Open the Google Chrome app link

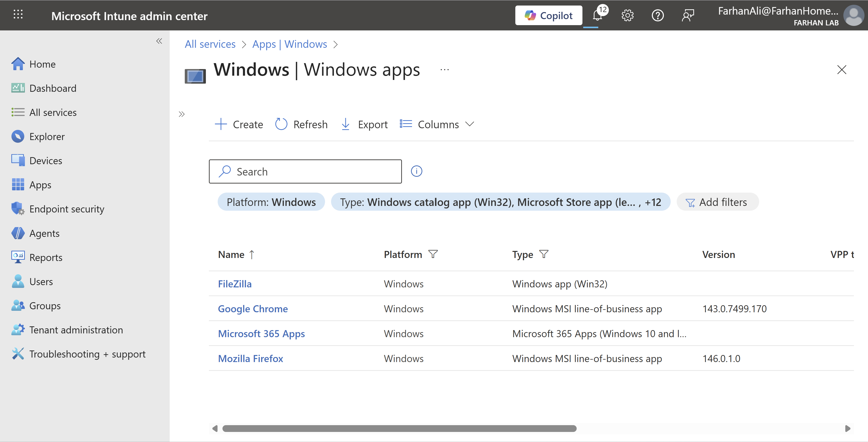pos(253,309)
